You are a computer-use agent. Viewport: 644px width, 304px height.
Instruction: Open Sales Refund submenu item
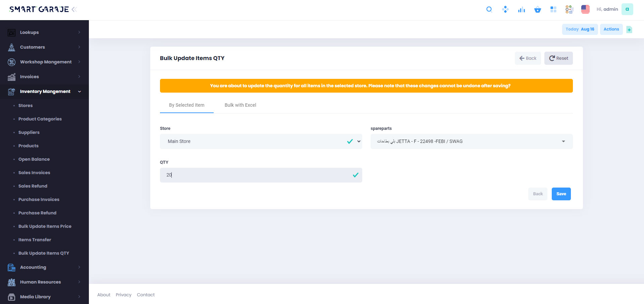point(33,186)
